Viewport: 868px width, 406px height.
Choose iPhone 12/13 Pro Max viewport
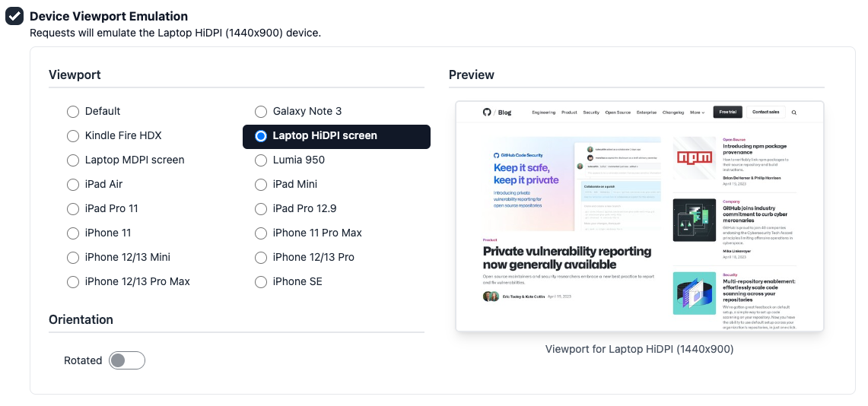tap(72, 282)
